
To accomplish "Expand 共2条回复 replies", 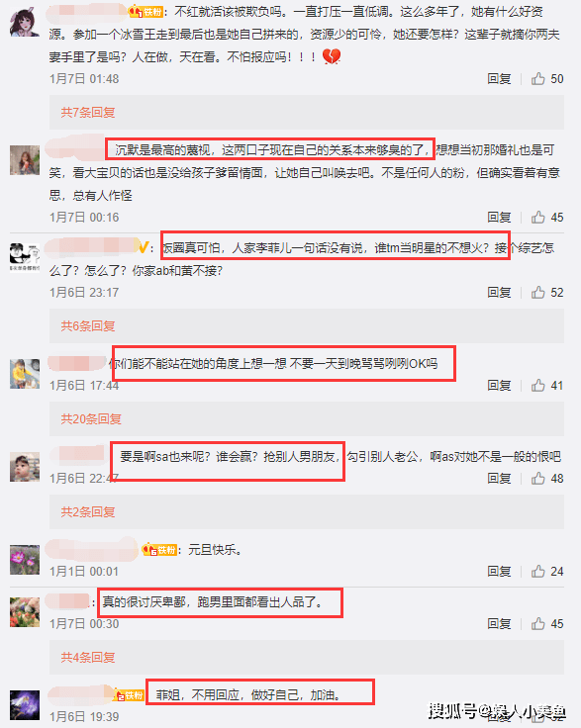I will 88,512.
